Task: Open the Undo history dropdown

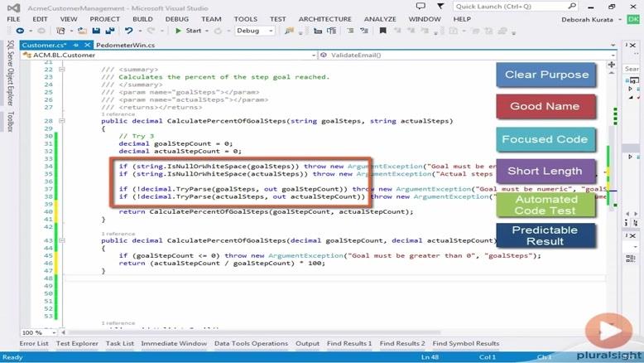Action: point(140,31)
